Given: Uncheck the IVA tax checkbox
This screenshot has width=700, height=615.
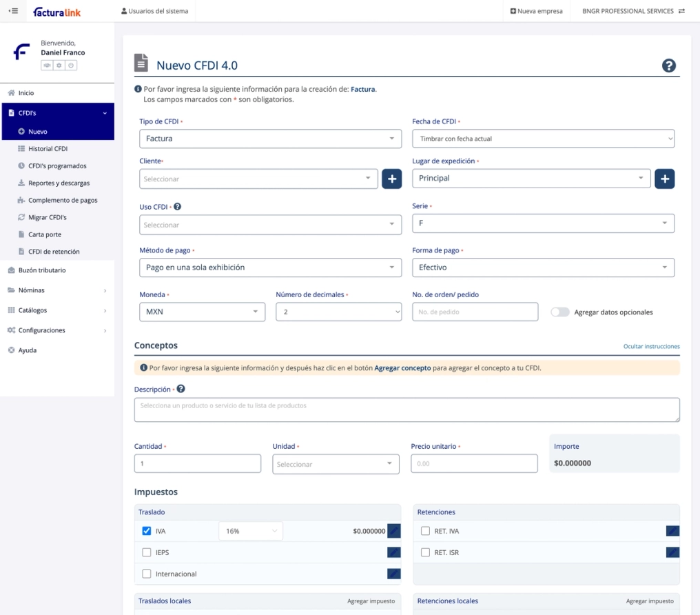Looking at the screenshot, I should pyautogui.click(x=146, y=531).
